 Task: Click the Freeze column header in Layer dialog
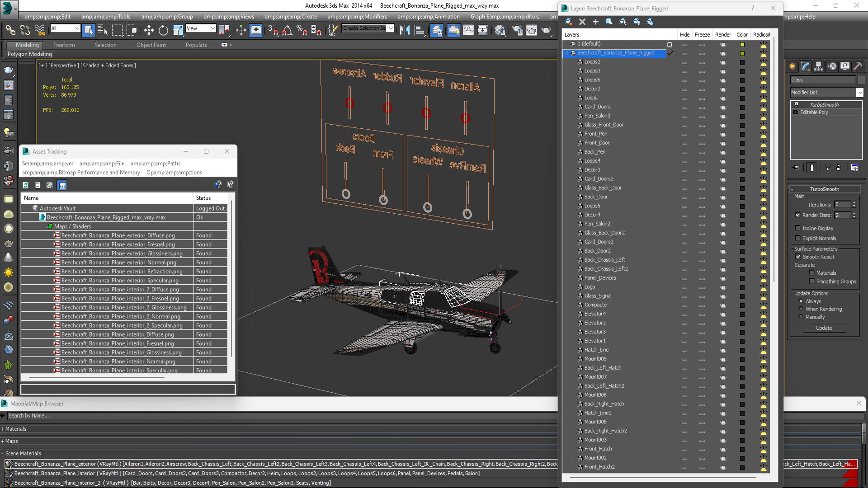point(702,34)
